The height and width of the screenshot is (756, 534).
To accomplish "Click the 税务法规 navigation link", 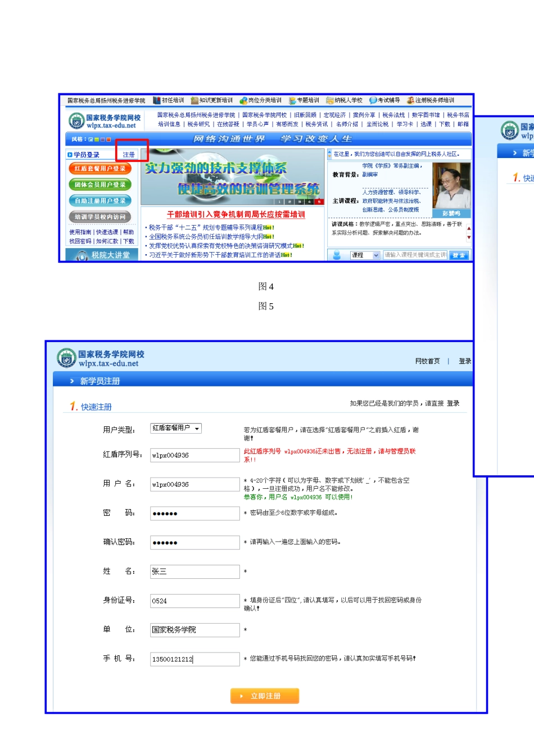I will [393, 115].
